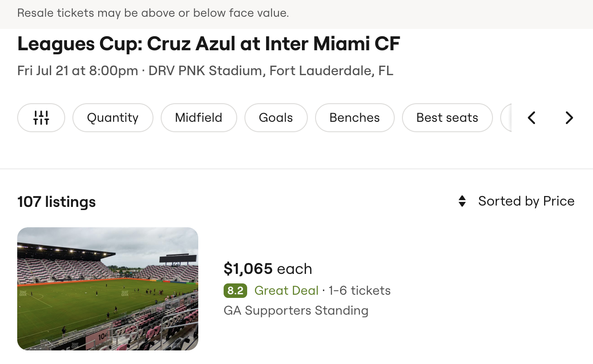Click the Great Deal label
The width and height of the screenshot is (593, 364).
[287, 291]
